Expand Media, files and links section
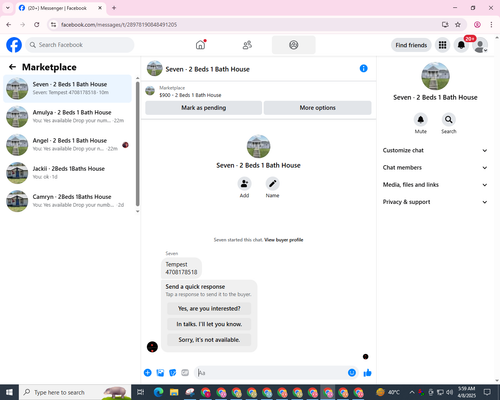The width and height of the screenshot is (500, 400). coord(435,185)
